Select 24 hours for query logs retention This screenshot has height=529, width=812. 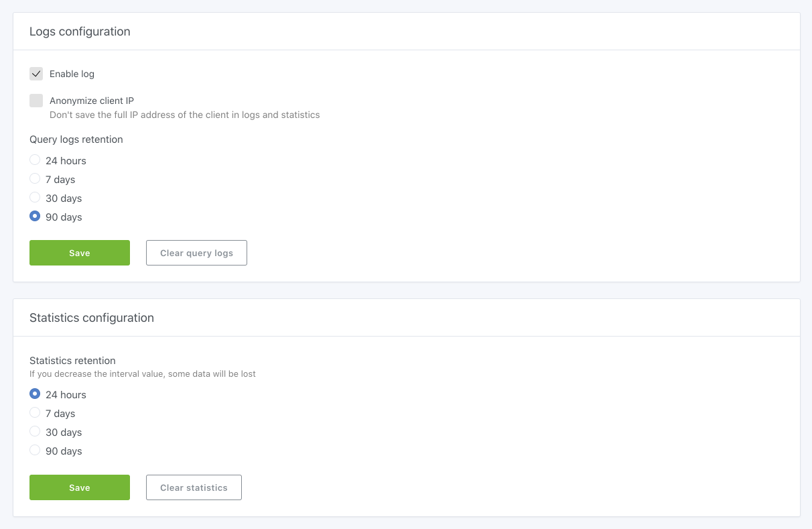[x=36, y=160]
